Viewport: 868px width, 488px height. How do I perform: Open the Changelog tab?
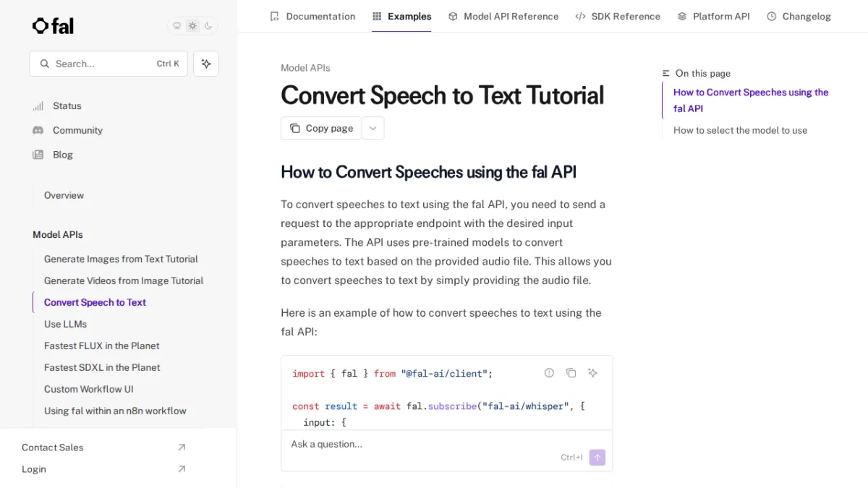pos(799,16)
